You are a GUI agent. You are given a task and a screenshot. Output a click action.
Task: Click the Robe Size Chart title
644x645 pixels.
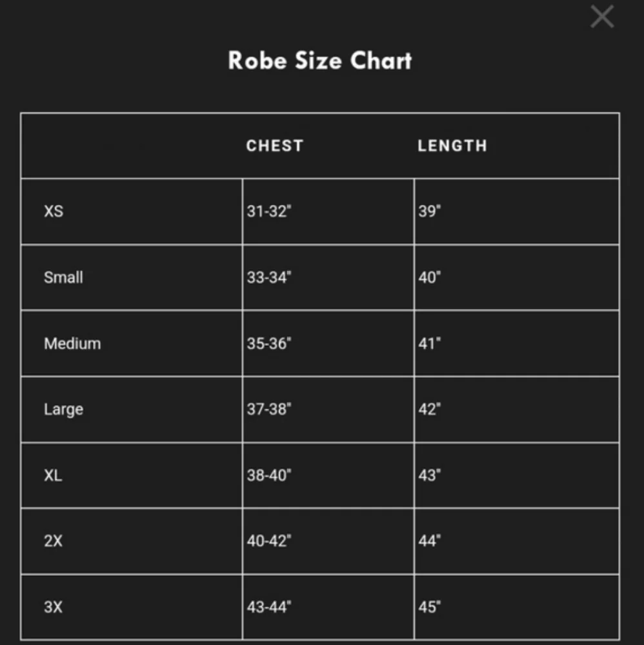pyautogui.click(x=320, y=61)
